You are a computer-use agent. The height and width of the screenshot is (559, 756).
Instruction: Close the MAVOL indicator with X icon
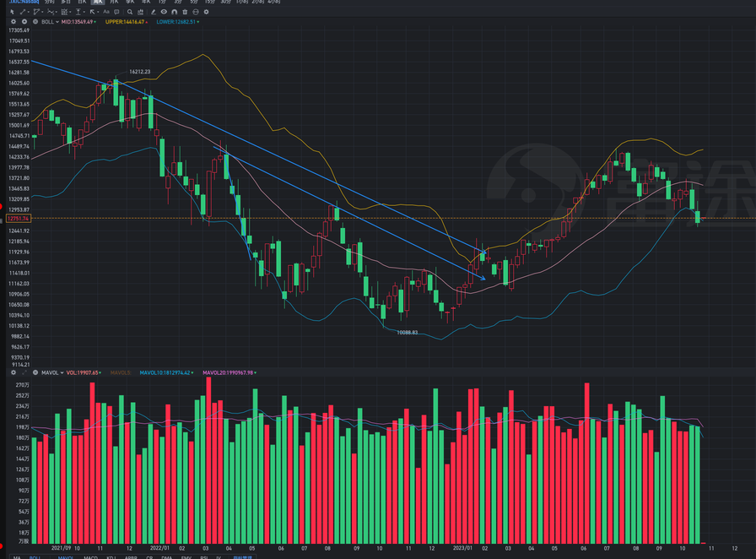pos(35,372)
